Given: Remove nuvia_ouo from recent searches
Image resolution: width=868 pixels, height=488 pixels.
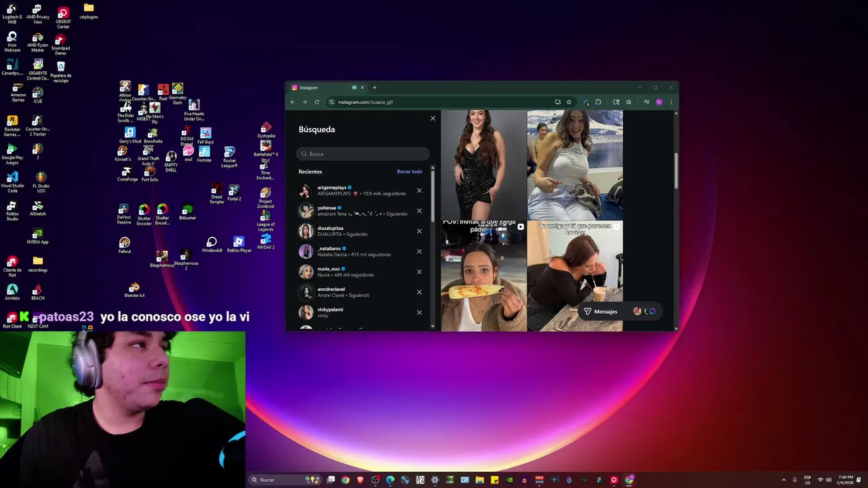Looking at the screenshot, I should click(419, 272).
